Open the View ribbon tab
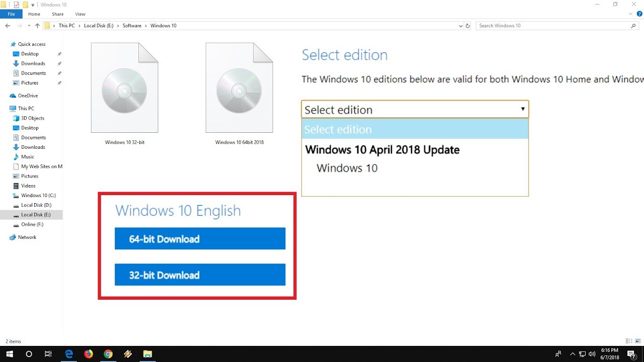This screenshot has height=362, width=644. click(80, 14)
